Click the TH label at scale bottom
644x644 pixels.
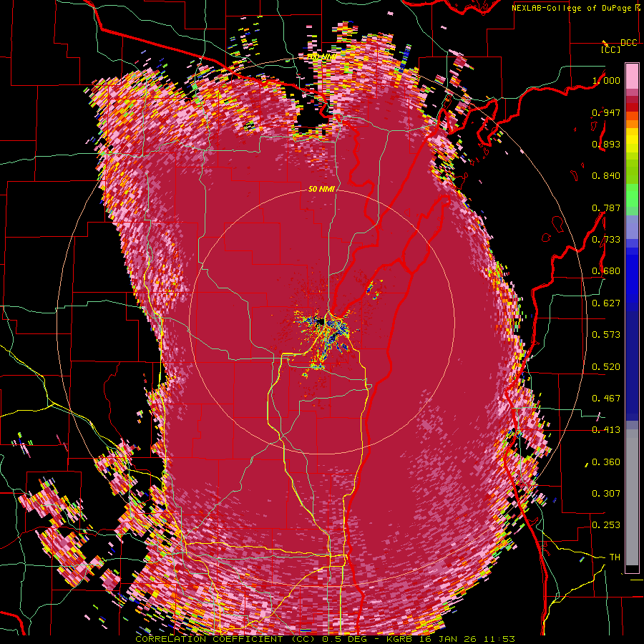tap(615, 557)
